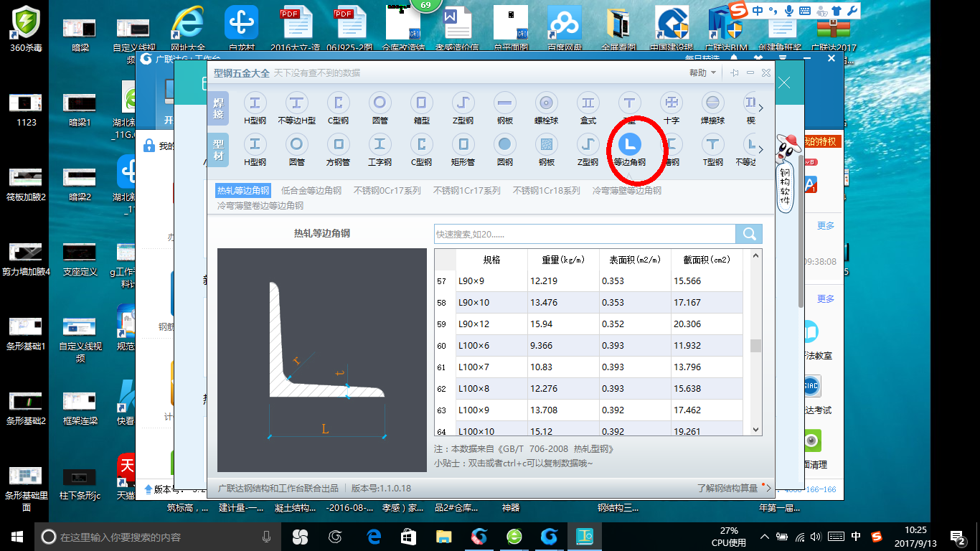Select 钢板 icon in 型材 row
This screenshot has width=980, height=551.
point(546,144)
